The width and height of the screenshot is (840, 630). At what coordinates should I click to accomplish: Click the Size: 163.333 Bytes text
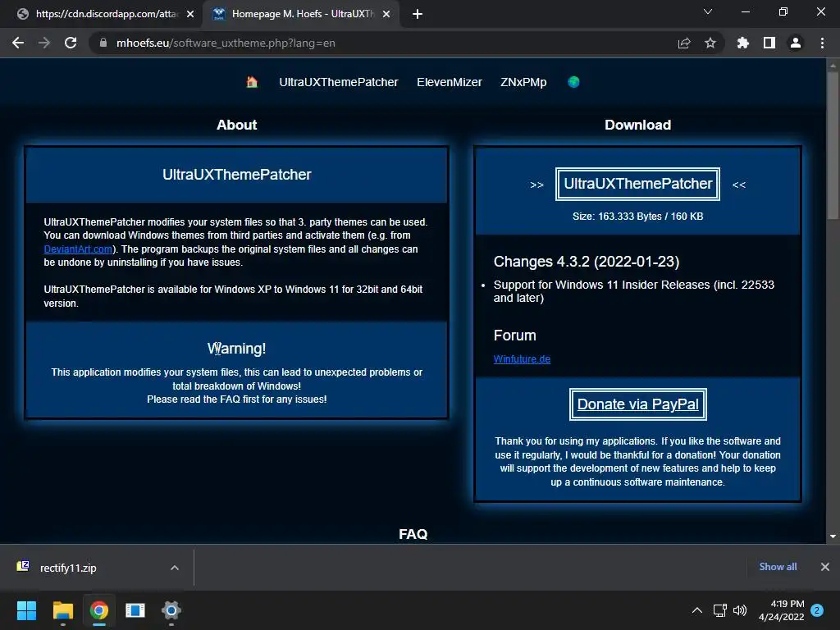(637, 217)
